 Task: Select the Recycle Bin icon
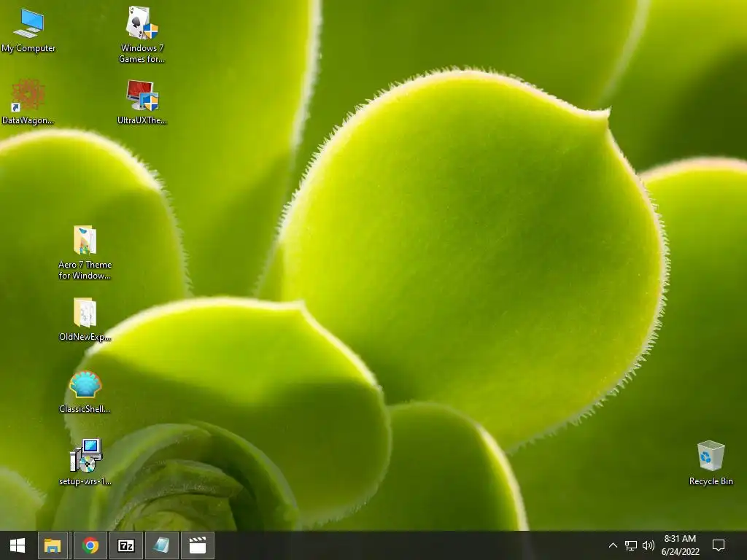pyautogui.click(x=711, y=456)
